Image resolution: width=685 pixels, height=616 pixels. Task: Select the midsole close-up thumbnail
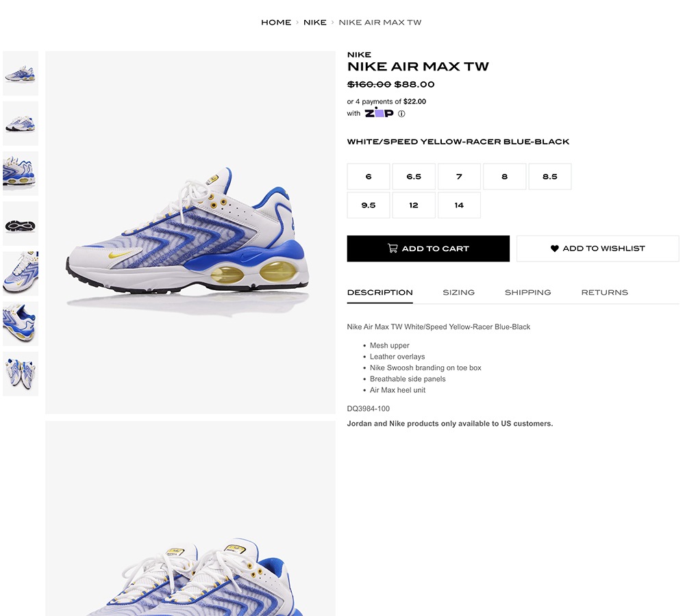click(21, 173)
